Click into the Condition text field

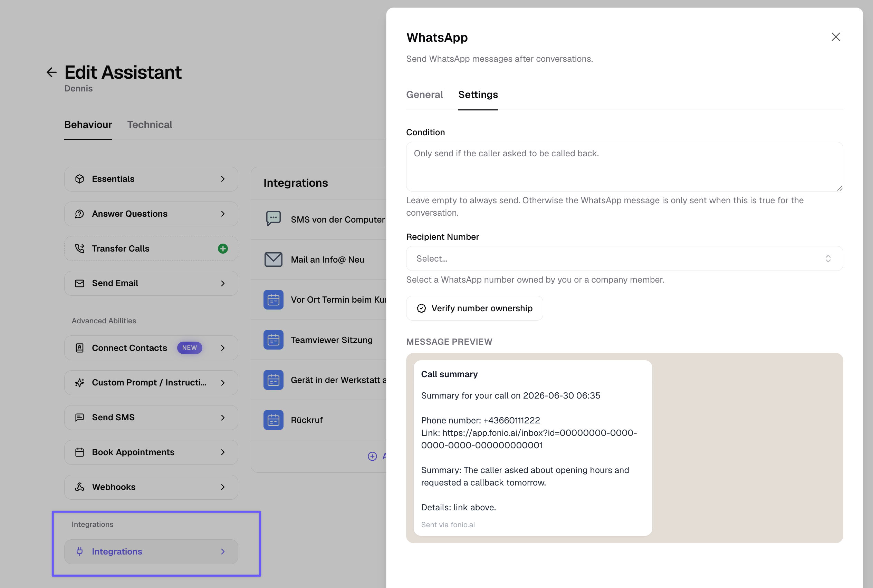pyautogui.click(x=624, y=167)
